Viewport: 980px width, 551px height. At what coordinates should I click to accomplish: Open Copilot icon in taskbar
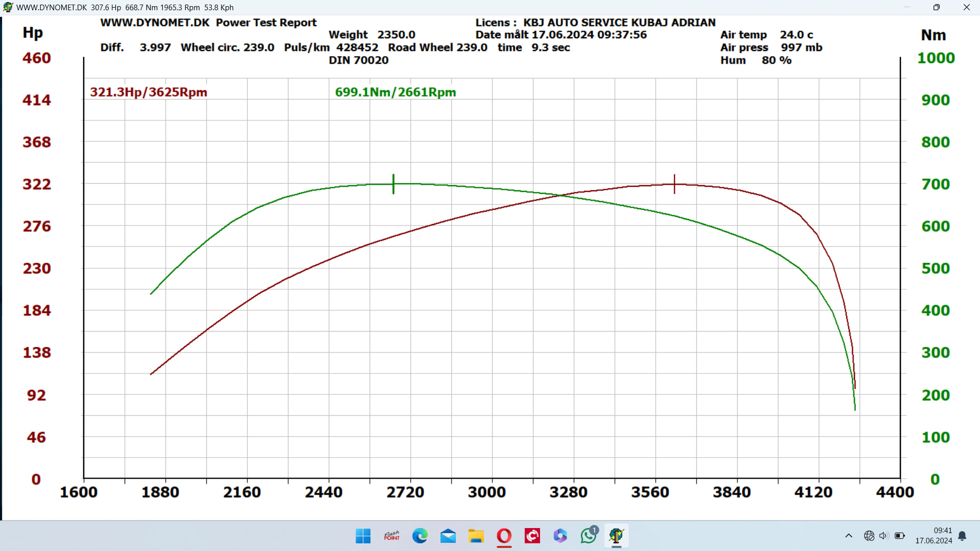pos(560,536)
